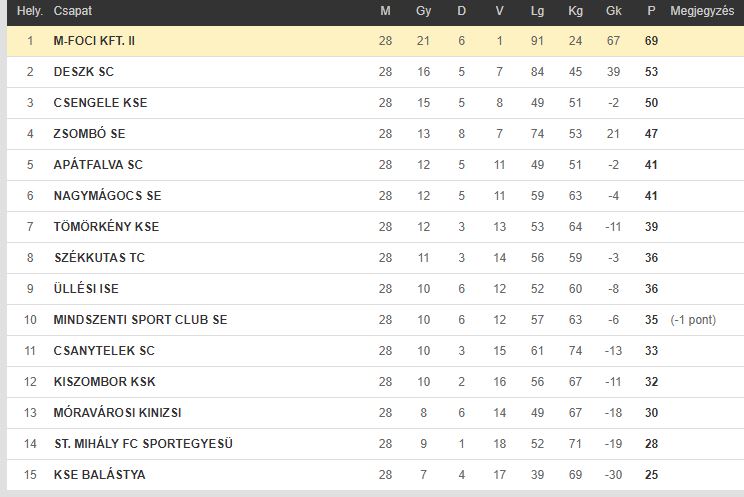744x497 pixels.
Task: Open NAGYMÁGOCS SE team entry
Action: pyautogui.click(x=107, y=196)
